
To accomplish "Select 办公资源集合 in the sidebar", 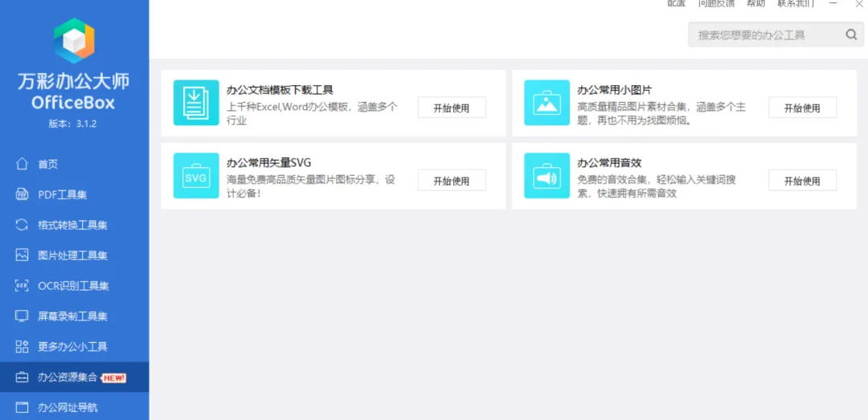I will 74,377.
